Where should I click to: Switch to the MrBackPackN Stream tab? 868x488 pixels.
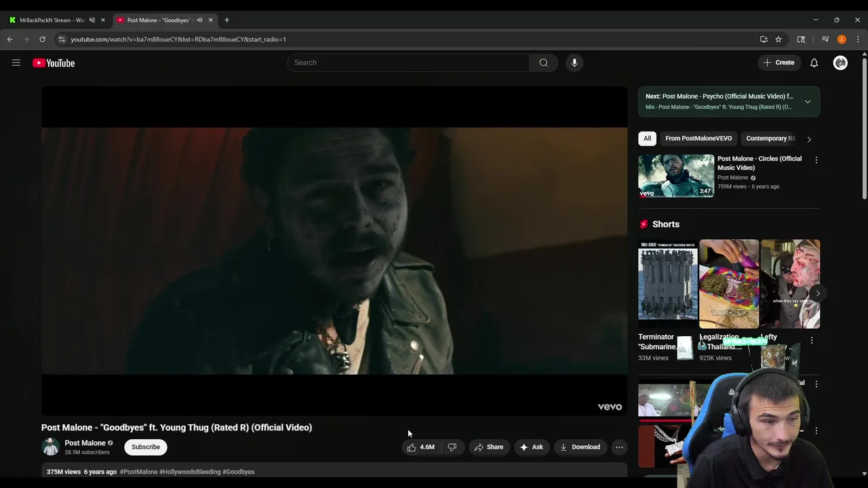point(52,20)
